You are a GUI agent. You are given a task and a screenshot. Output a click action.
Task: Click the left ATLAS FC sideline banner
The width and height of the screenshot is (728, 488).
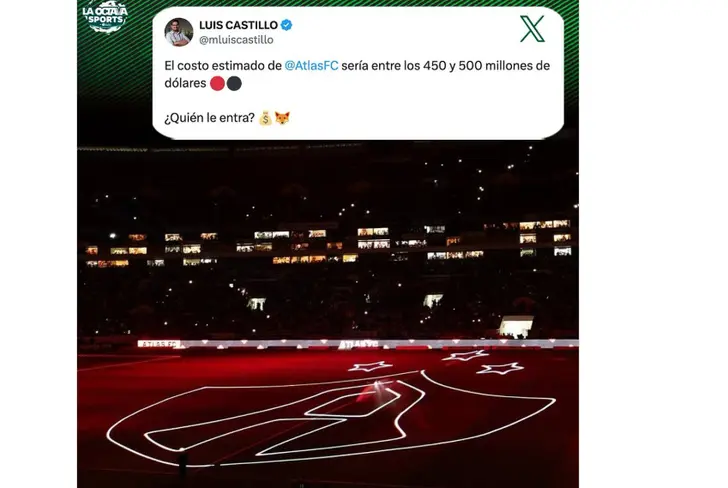158,344
